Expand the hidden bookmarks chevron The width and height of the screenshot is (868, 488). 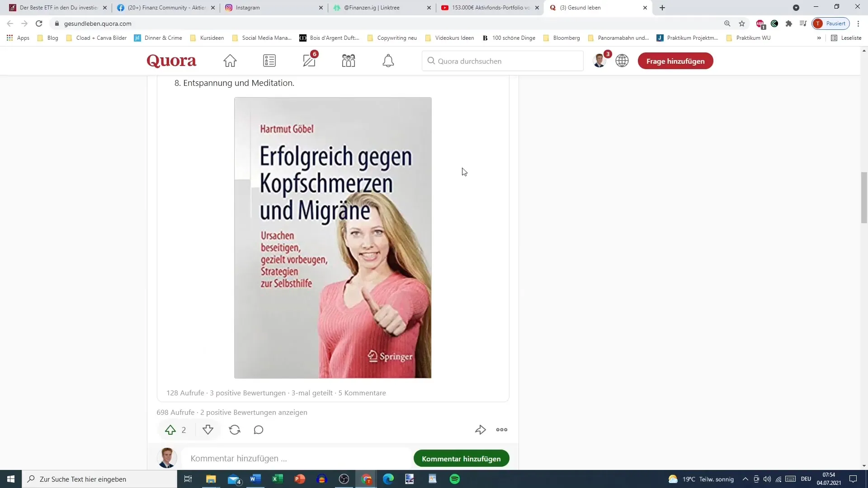(x=819, y=38)
